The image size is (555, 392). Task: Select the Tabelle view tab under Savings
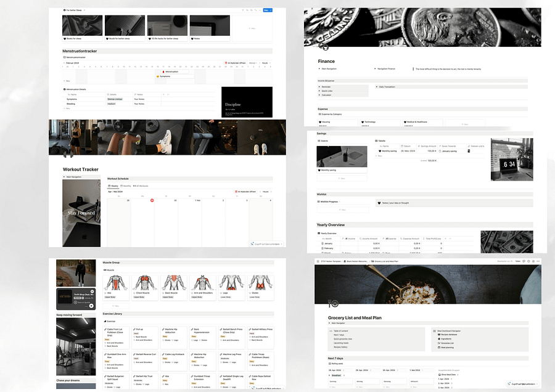click(380, 141)
